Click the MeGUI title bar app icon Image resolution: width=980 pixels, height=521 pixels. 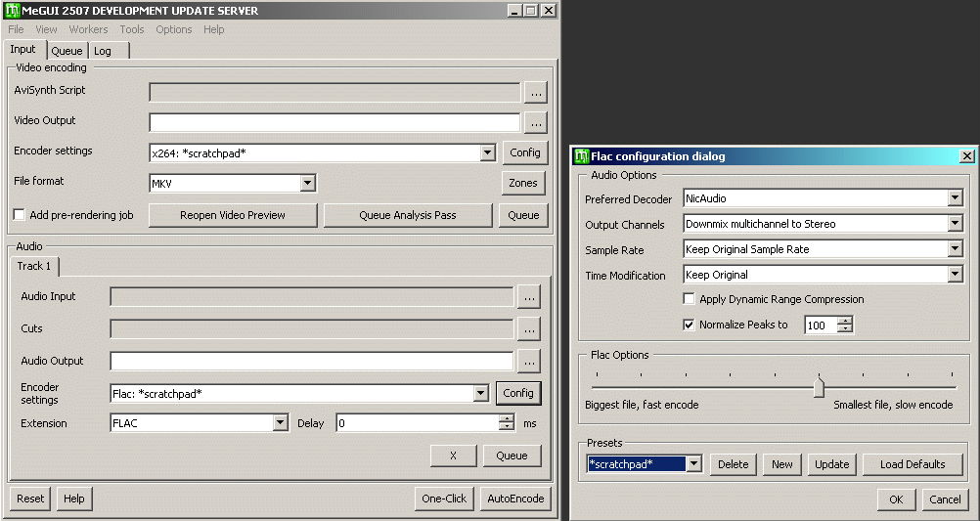(13, 11)
